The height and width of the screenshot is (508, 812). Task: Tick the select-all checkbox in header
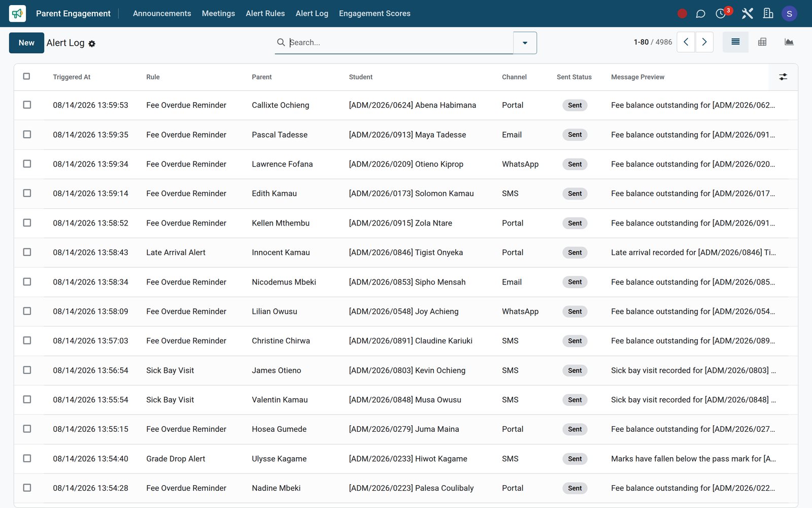pos(26,76)
